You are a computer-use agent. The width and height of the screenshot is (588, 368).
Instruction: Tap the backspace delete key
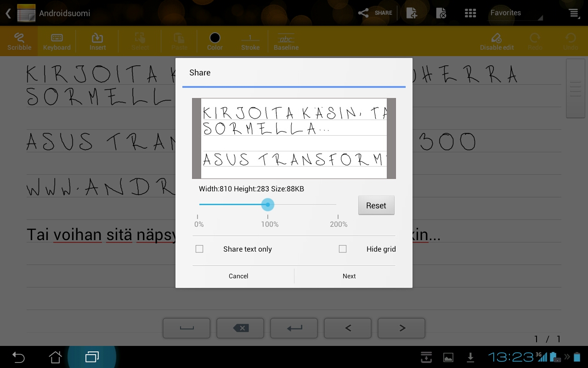tap(240, 328)
